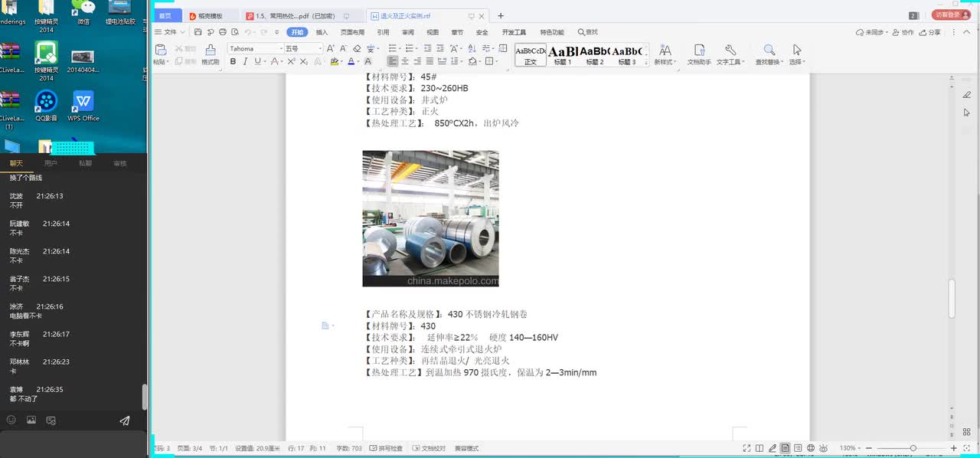Image resolution: width=980 pixels, height=458 pixels.
Task: Apply superscript with the X² icon
Action: point(292,61)
